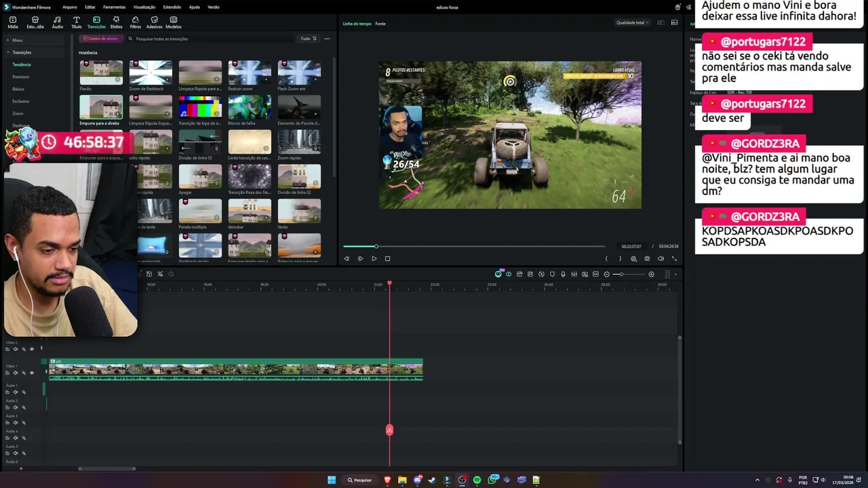Image resolution: width=868 pixels, height=488 pixels.
Task: Open the Editar menu
Action: coord(90,7)
